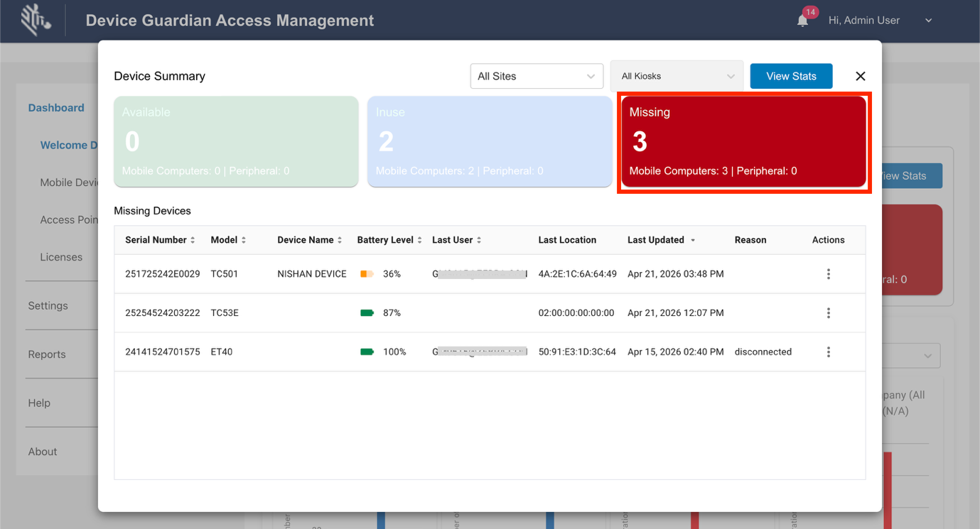Click last location 50:91:E3:1D:3C:64
The height and width of the screenshot is (529, 980).
(x=577, y=352)
